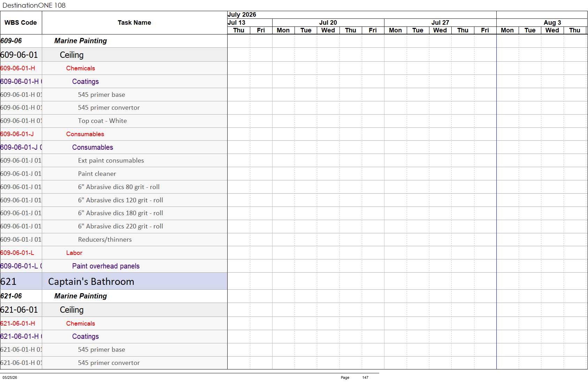
Task: Select the Jul 20 week header
Action: [328, 23]
